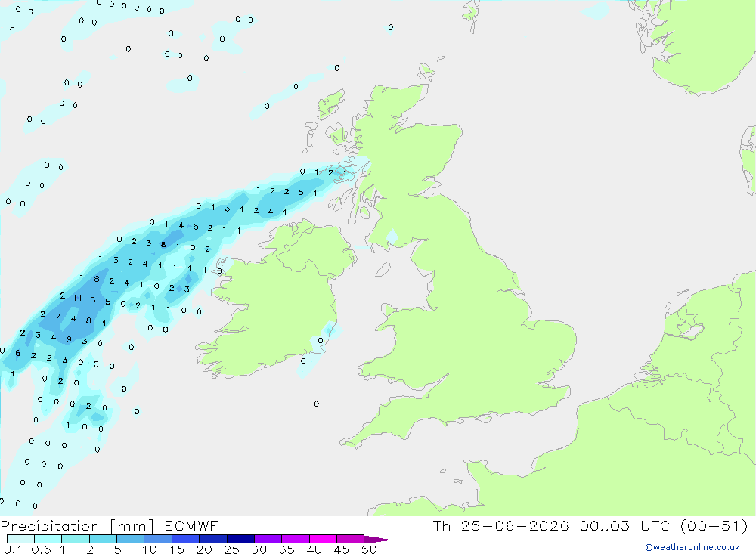Click the forecast offset '(00+51)'
The width and height of the screenshot is (756, 554).
[x=714, y=525]
